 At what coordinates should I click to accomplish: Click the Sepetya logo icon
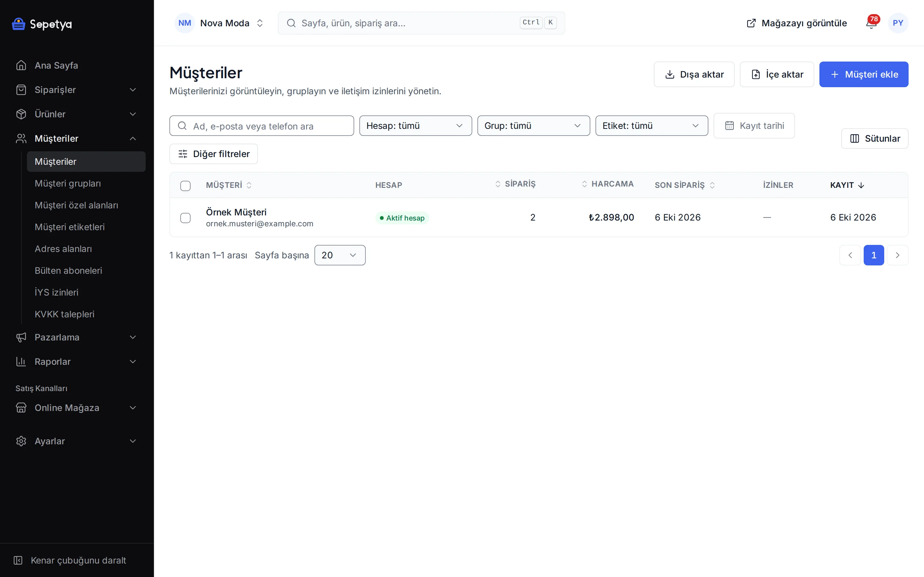(18, 24)
